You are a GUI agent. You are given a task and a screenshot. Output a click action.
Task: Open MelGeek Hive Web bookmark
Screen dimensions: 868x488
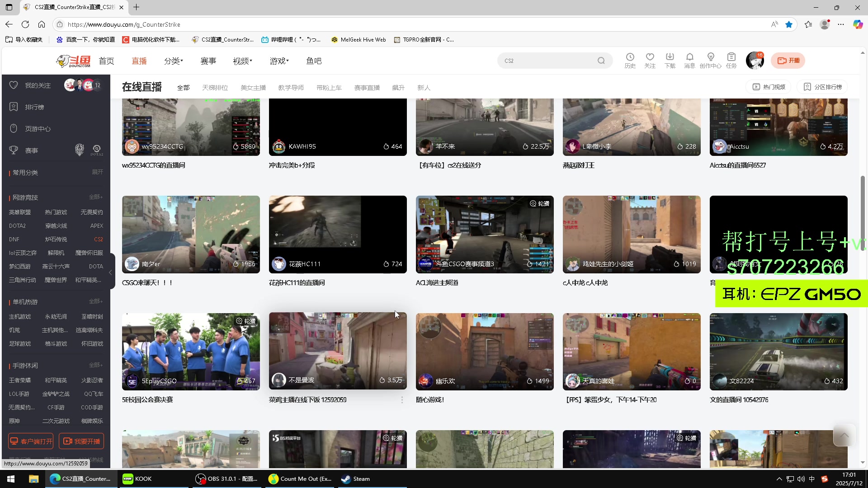(359, 40)
